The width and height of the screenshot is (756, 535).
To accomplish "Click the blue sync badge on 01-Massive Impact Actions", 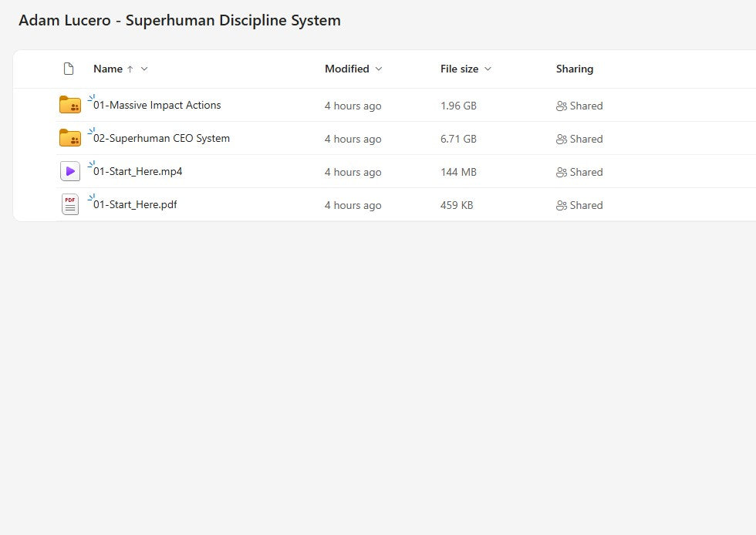I will point(92,96).
